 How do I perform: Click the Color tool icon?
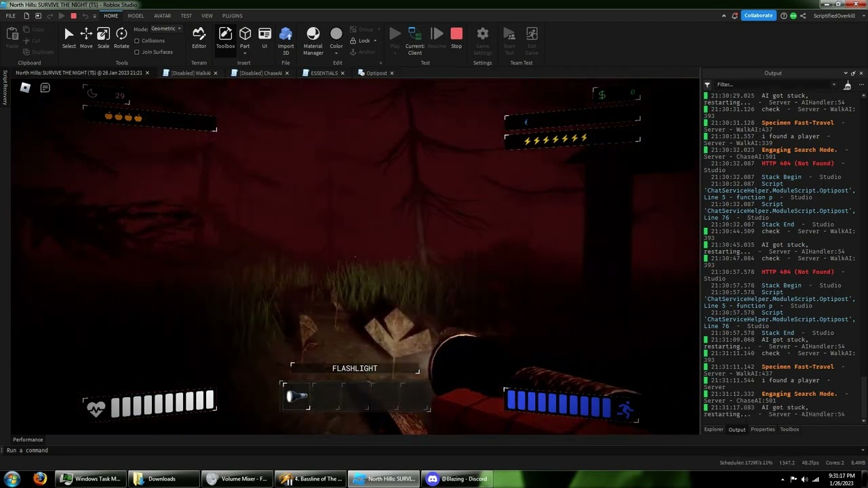(x=336, y=34)
